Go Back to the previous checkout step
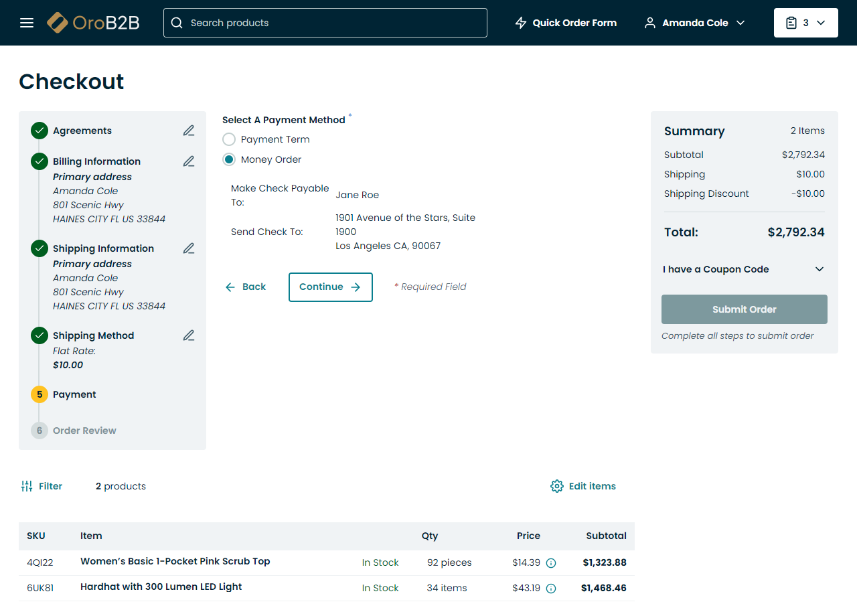This screenshot has width=857, height=616. pyautogui.click(x=245, y=287)
